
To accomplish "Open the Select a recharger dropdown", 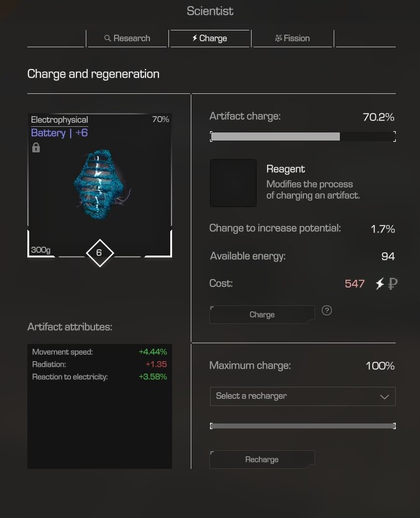I will tap(303, 396).
